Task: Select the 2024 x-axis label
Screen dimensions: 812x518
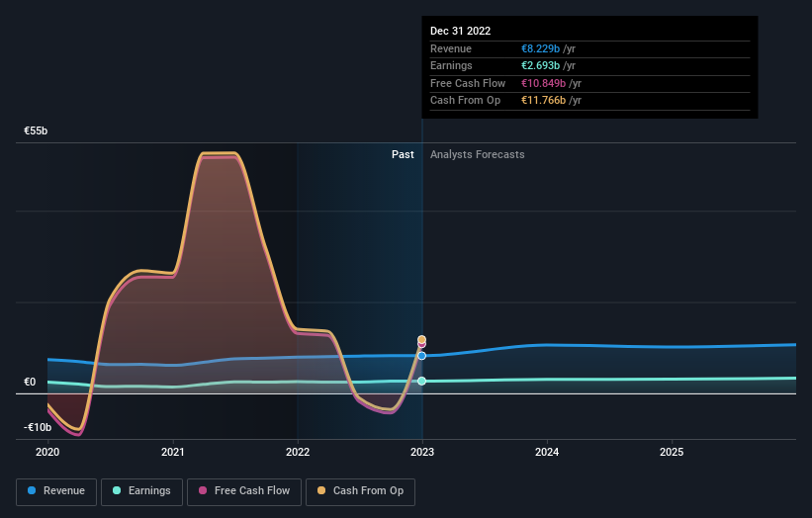Action: 547,453
